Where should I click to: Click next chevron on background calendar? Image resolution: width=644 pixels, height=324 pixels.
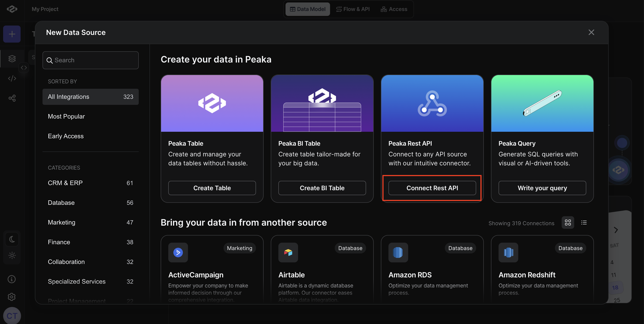click(616, 230)
